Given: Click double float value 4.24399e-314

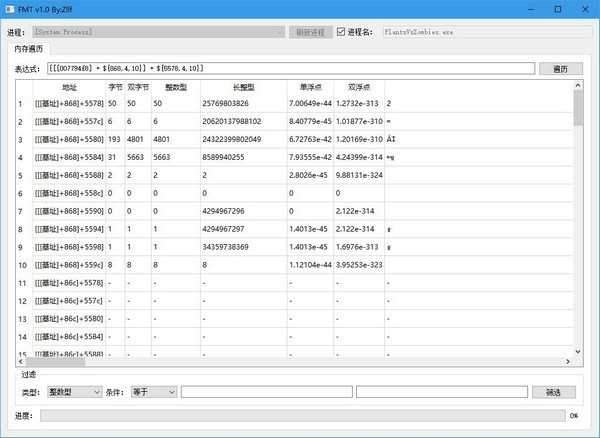Looking at the screenshot, I should click(359, 157).
